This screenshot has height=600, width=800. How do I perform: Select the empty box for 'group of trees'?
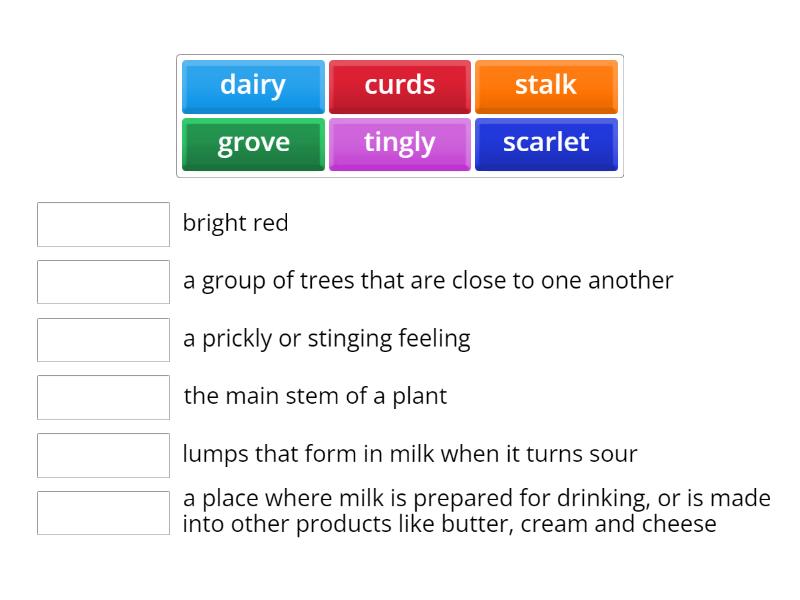(103, 281)
